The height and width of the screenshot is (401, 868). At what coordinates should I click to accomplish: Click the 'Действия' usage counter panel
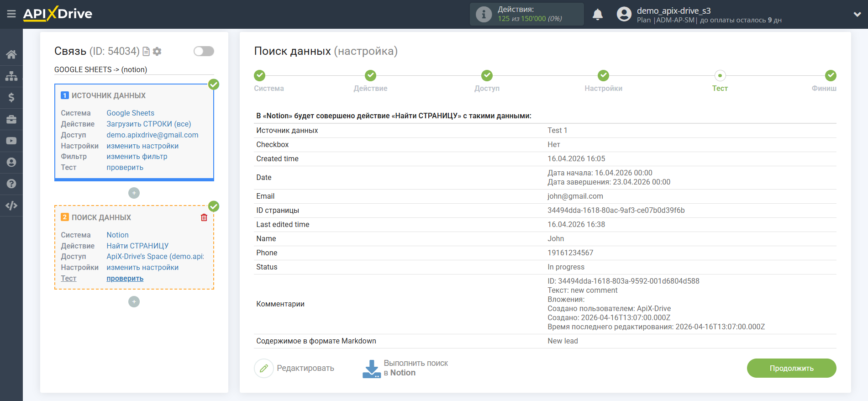coord(527,14)
